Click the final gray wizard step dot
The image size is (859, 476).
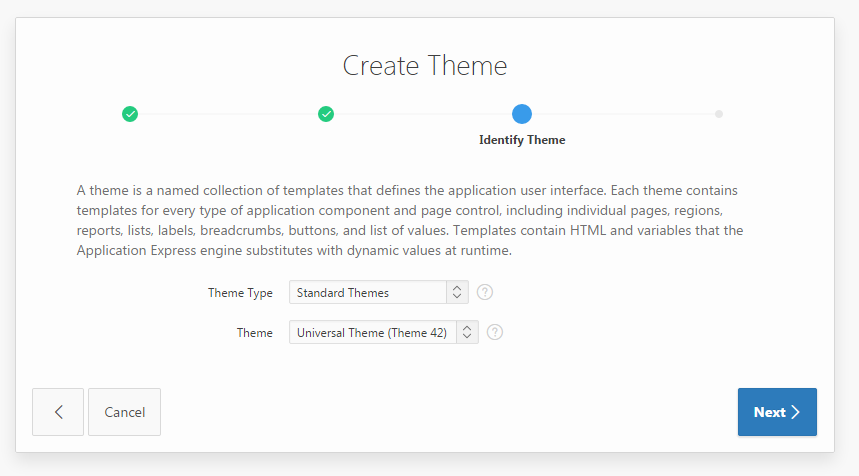[x=718, y=114]
